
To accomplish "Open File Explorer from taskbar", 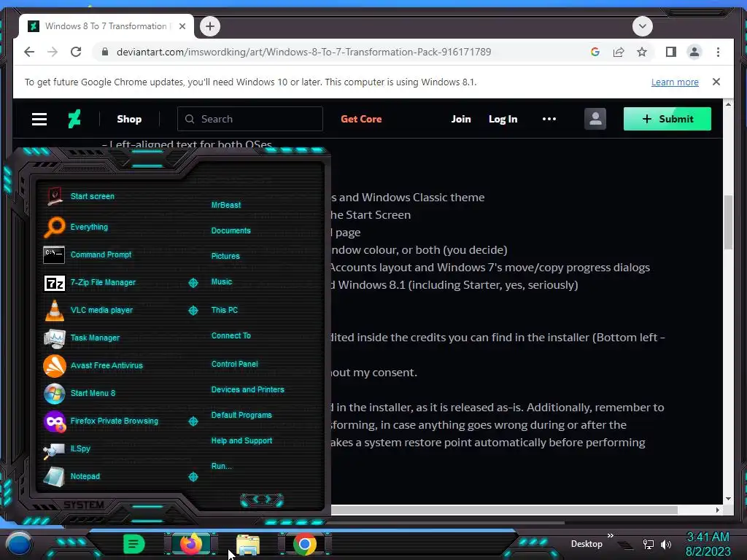I will click(x=248, y=545).
